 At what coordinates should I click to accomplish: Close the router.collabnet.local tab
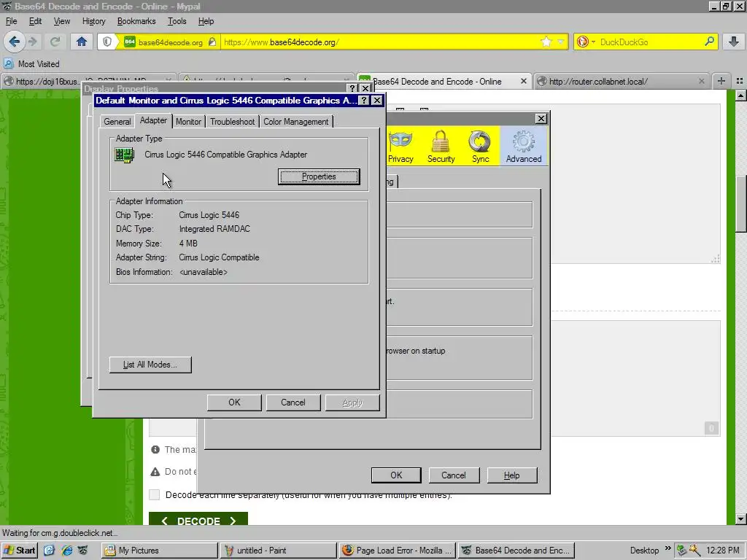click(x=701, y=82)
